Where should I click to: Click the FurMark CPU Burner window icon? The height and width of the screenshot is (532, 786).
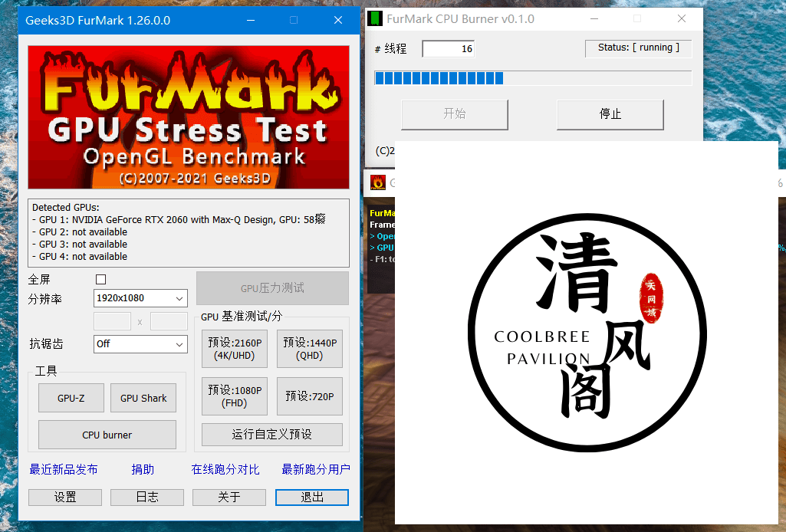coord(375,19)
